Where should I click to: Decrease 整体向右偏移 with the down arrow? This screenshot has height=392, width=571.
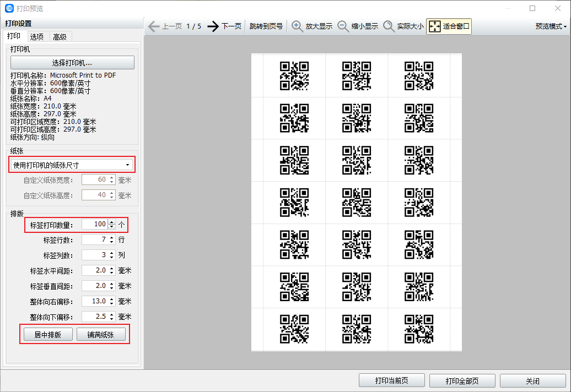click(x=112, y=304)
